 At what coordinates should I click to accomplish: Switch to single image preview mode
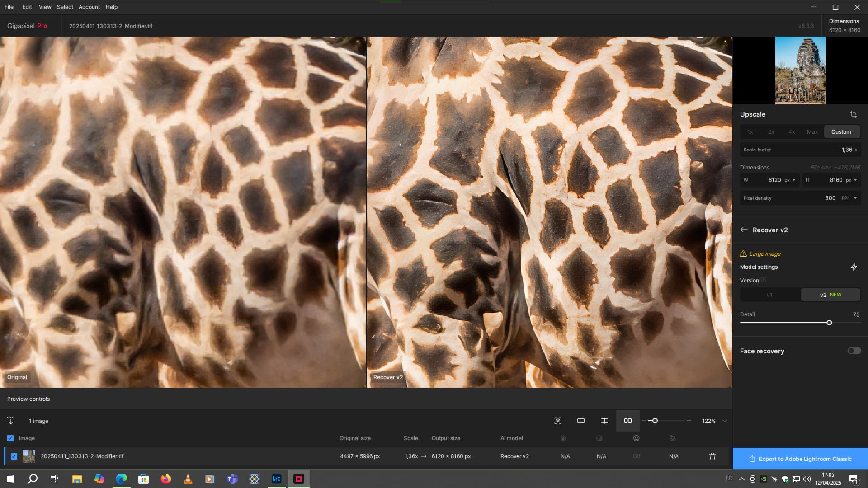pos(581,421)
